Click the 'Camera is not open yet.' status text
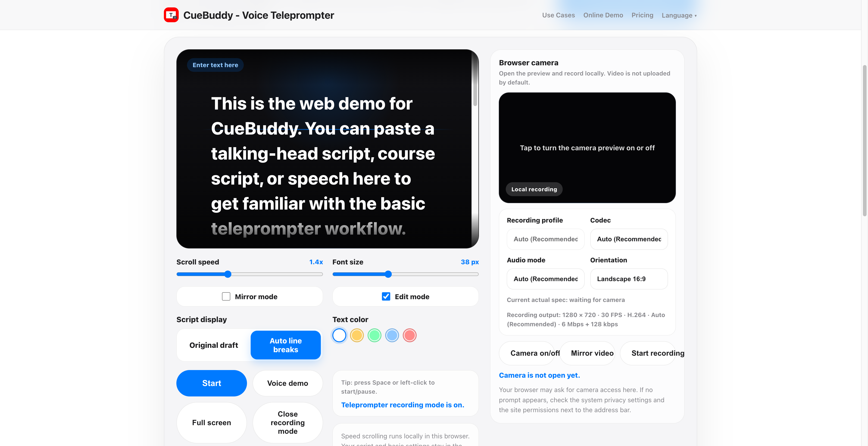The image size is (868, 446). coord(540,375)
